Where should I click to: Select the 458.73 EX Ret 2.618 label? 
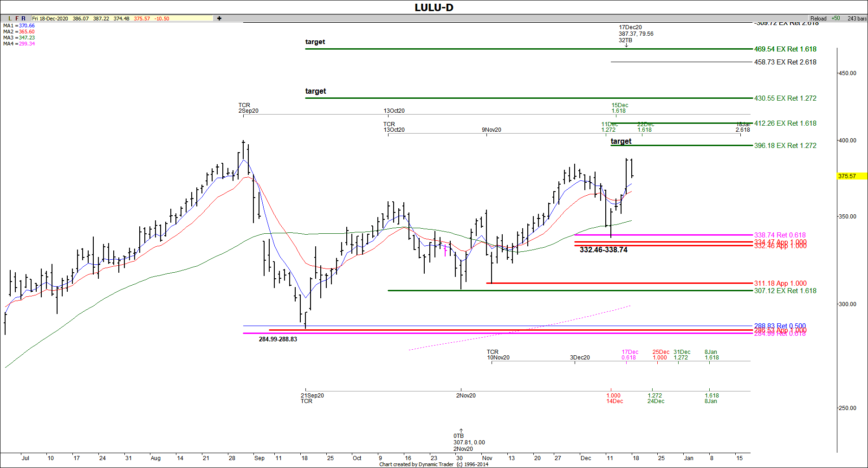tap(785, 62)
